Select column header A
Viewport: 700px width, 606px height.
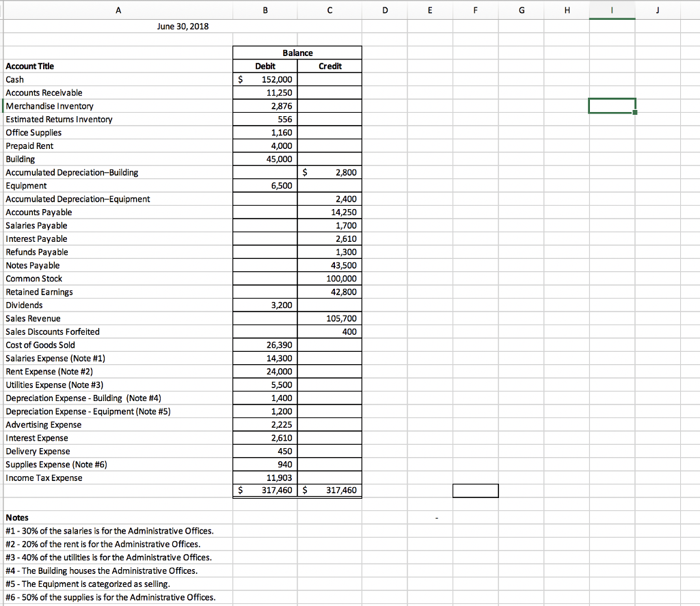[x=118, y=10]
